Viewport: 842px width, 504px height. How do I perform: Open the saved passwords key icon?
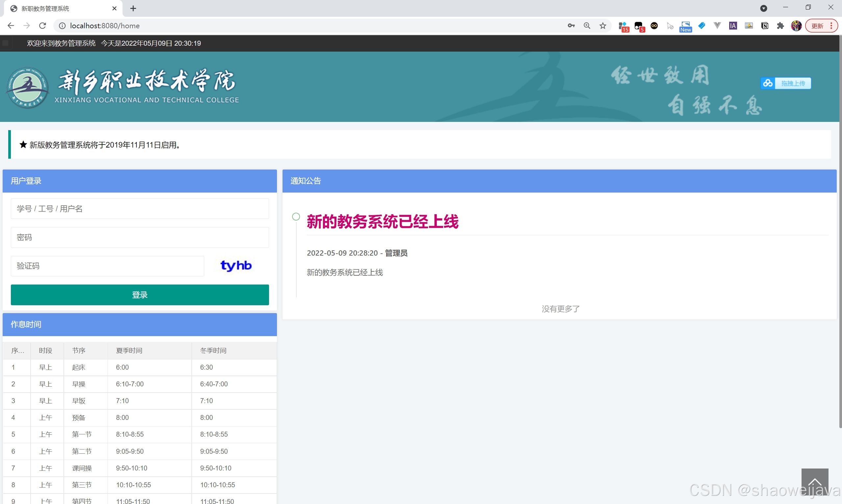point(571,26)
